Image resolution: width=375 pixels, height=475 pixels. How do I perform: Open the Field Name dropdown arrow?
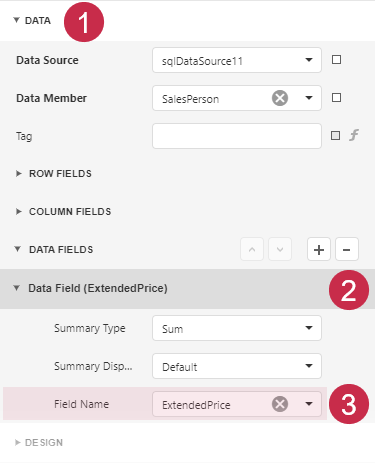pos(309,404)
